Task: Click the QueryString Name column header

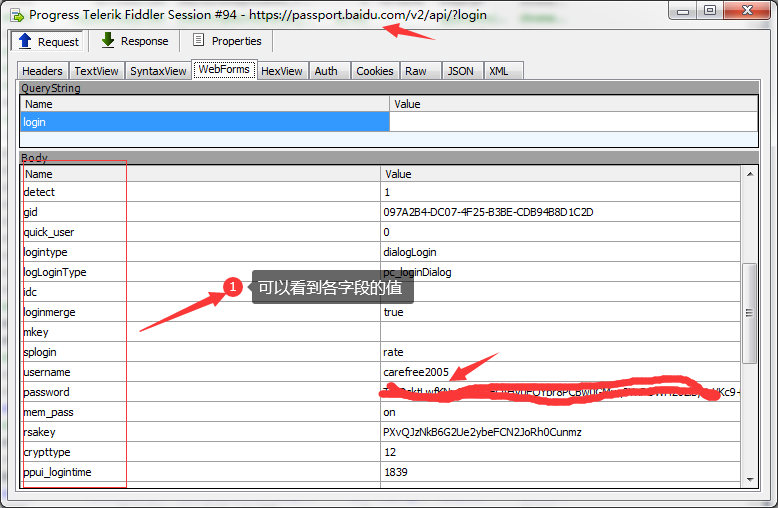Action: tap(205, 104)
